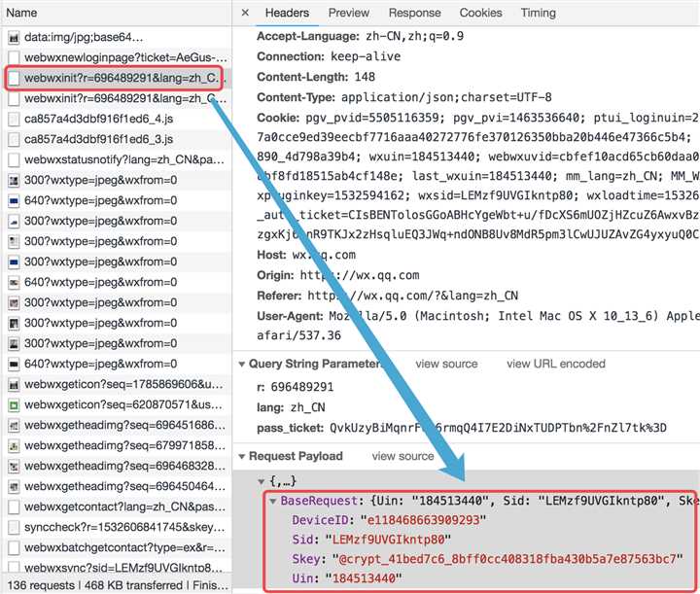Click the Uin payload value 184513440
The height and width of the screenshot is (594, 700).
tap(364, 578)
